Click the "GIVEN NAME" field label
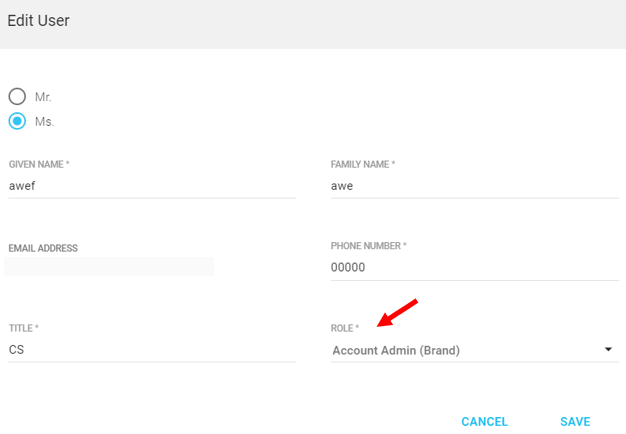Screen dimensions: 626x434 pos(39,164)
